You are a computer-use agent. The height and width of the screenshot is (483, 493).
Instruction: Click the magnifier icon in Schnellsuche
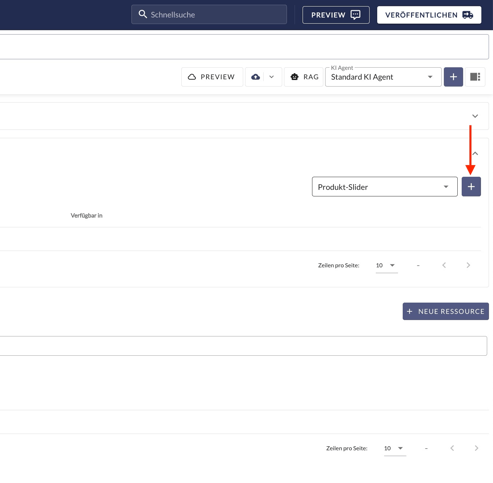(143, 14)
